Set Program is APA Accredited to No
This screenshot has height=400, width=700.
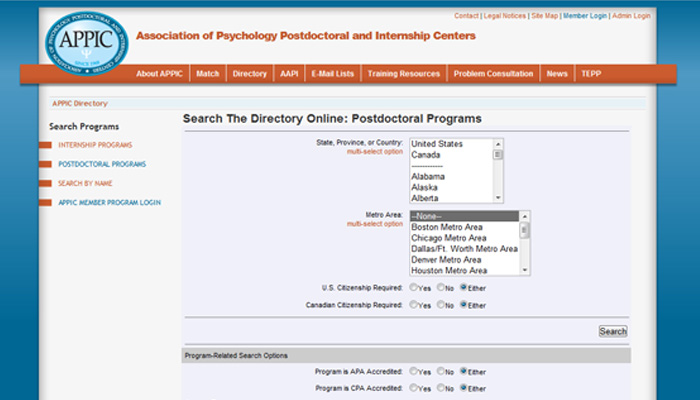[441, 371]
